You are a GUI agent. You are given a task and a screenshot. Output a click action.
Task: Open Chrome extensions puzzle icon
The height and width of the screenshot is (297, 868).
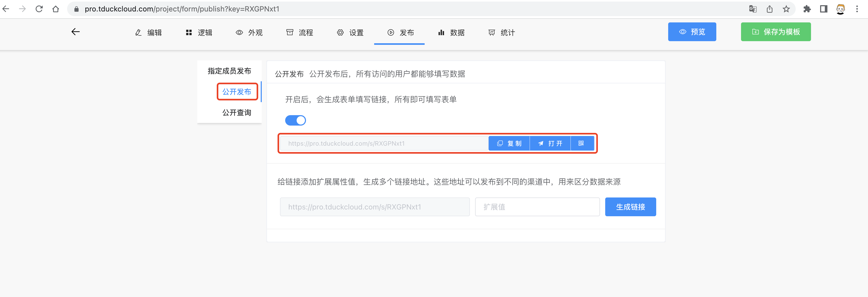point(807,9)
